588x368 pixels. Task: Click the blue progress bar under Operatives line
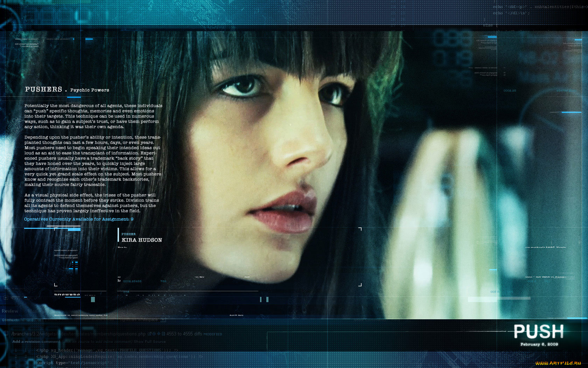52,229
